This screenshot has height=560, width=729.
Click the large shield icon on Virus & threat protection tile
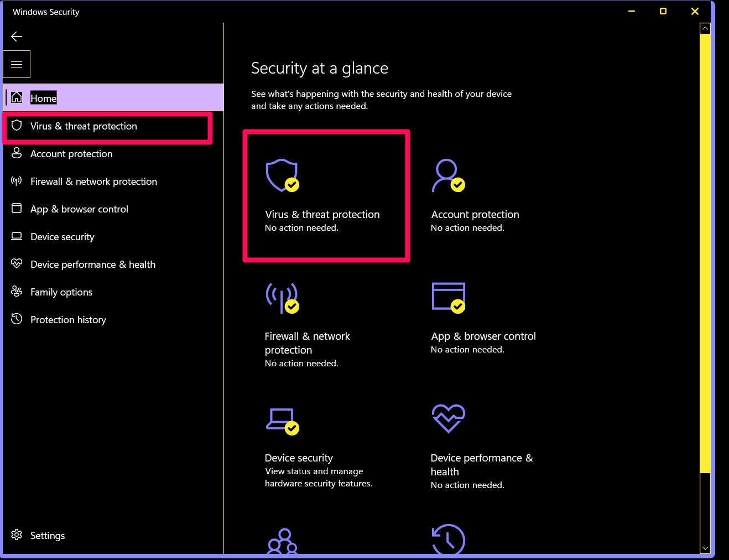tap(282, 175)
